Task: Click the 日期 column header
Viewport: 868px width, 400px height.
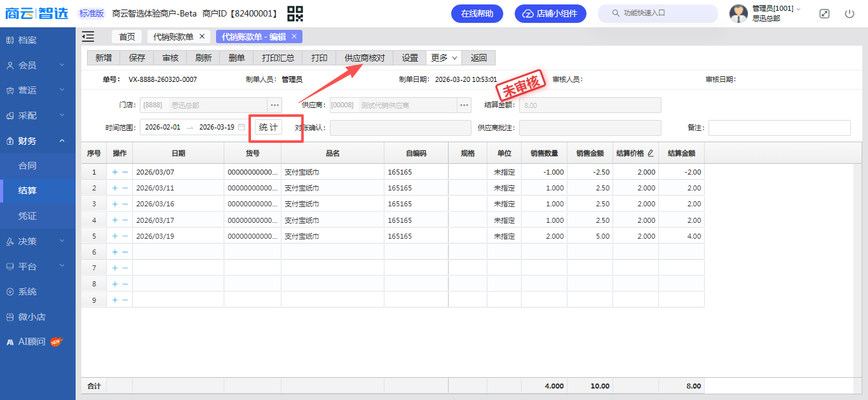Action: 179,153
